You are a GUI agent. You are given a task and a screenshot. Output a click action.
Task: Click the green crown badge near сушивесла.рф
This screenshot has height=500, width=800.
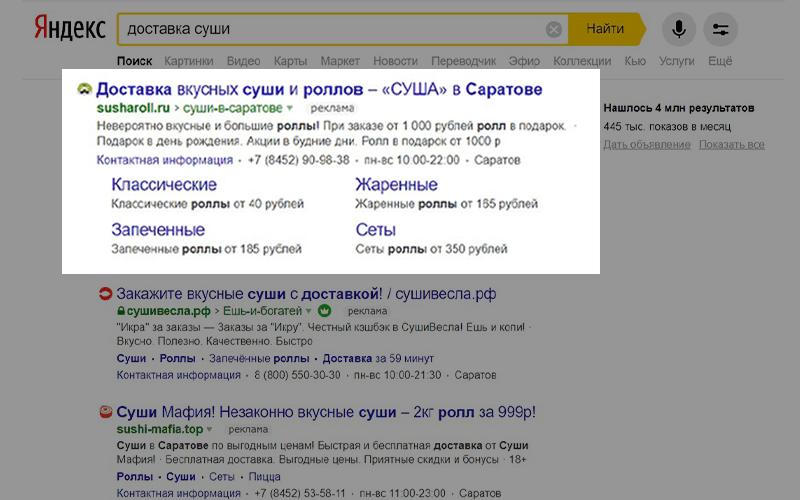click(324, 310)
